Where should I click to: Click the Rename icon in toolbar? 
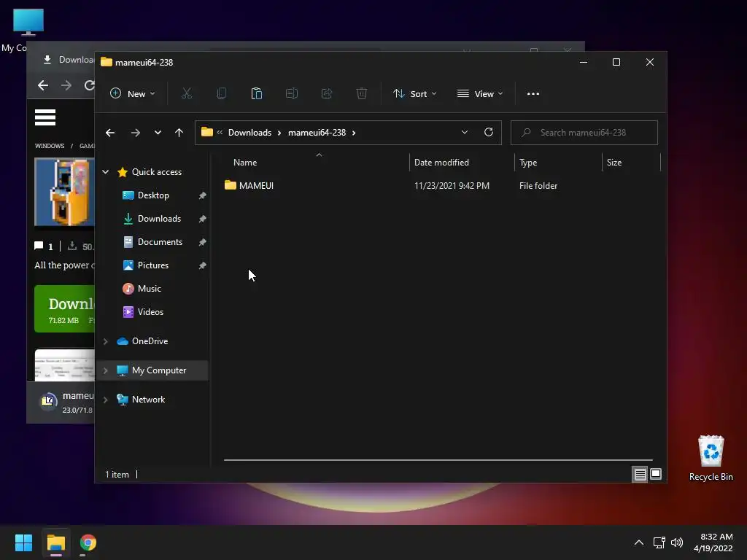pos(292,94)
